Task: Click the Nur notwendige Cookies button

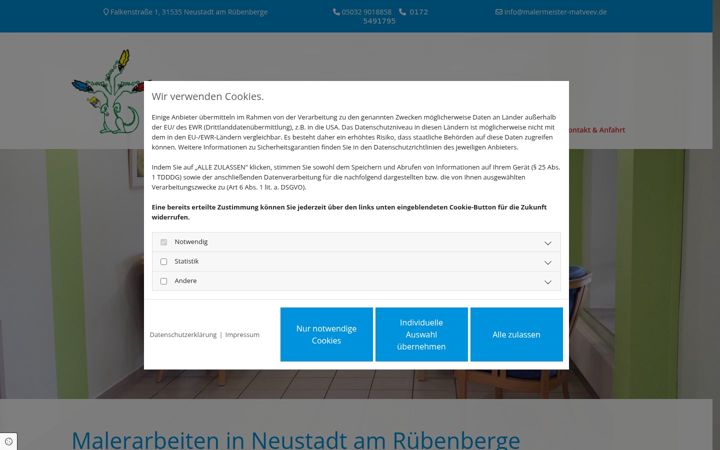Action: coord(326,334)
